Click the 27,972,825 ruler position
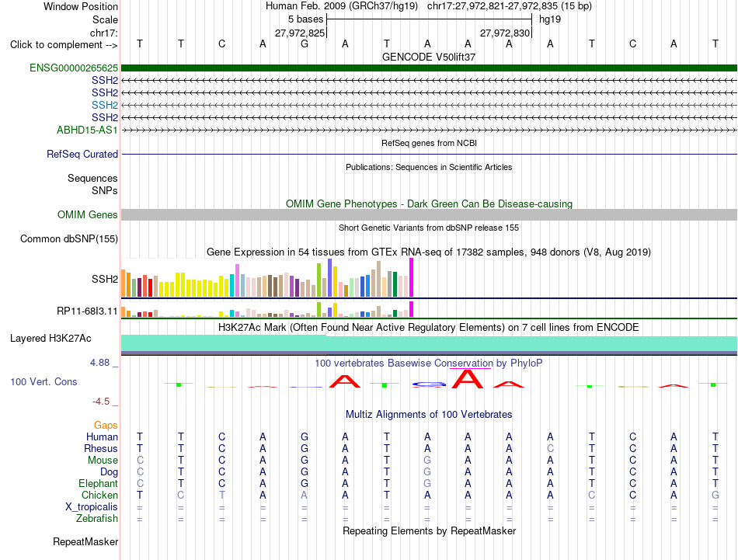The width and height of the screenshot is (738, 560). [300, 33]
